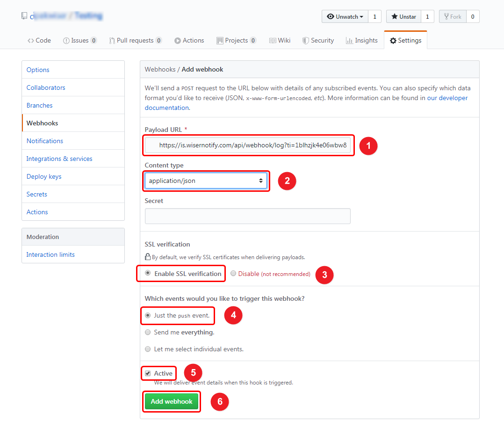The image size is (504, 428).
Task: Go to Webhooks breadcrumb link
Action: pos(160,69)
